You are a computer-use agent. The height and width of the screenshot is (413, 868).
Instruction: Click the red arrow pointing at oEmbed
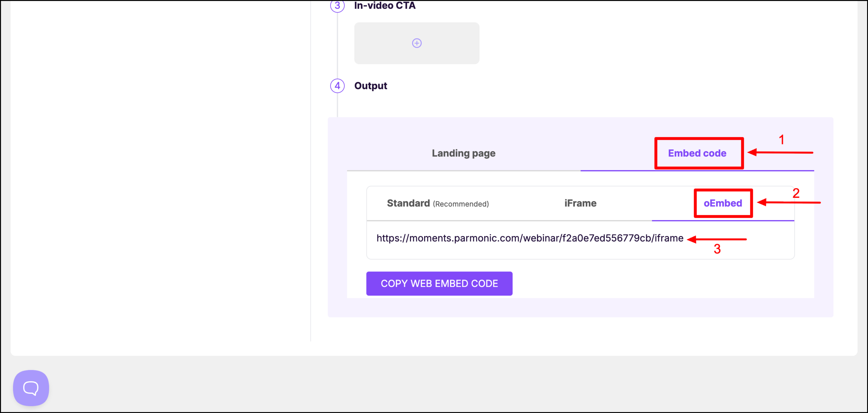tap(788, 203)
